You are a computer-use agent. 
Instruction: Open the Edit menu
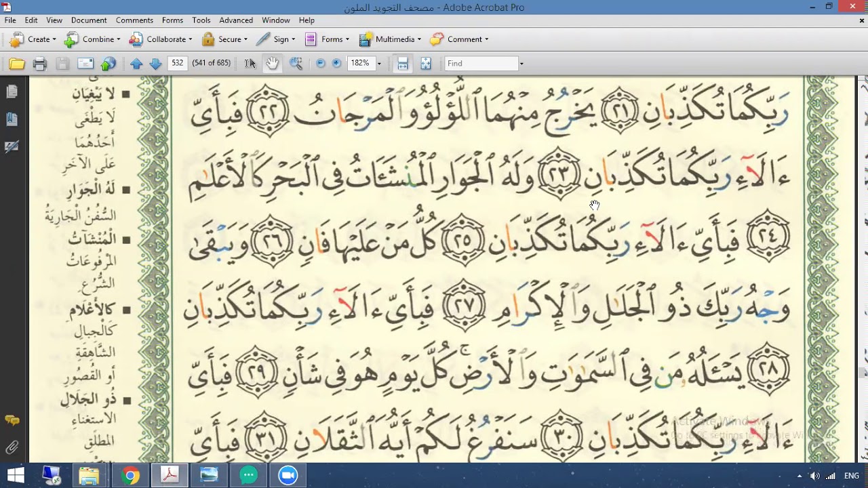coord(31,20)
